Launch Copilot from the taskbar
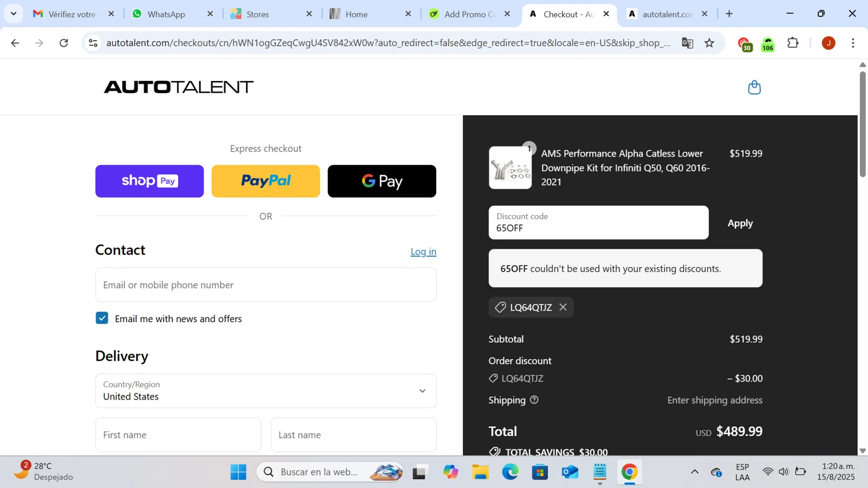868x488 pixels. [450, 472]
